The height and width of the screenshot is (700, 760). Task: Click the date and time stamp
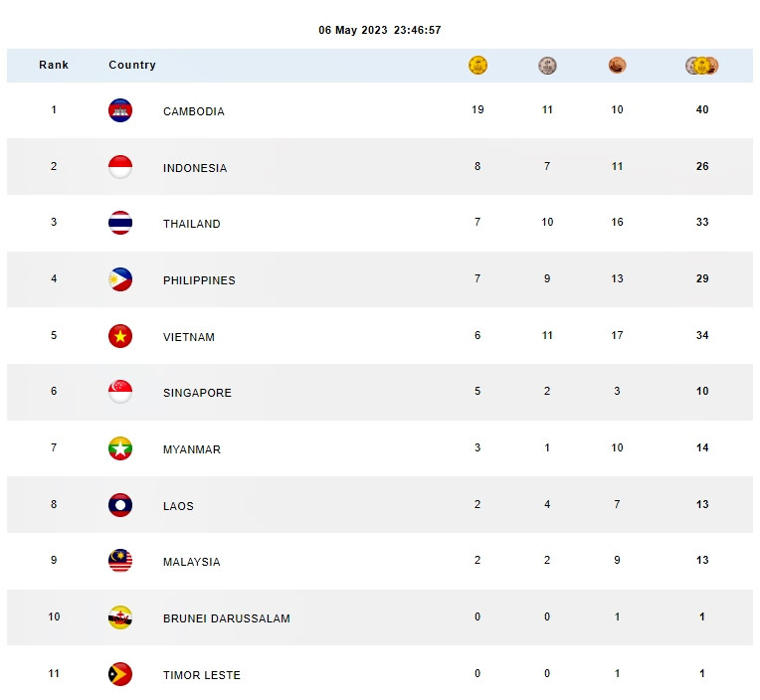380,30
